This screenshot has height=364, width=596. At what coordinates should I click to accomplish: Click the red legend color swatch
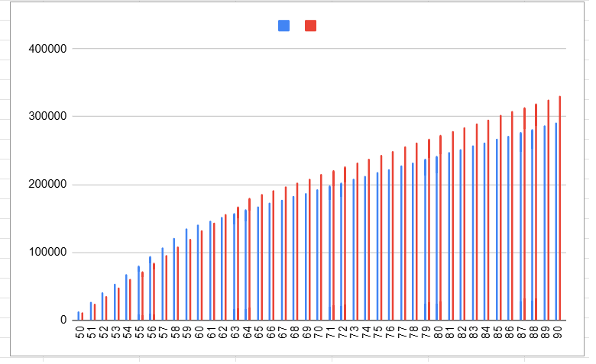point(310,26)
